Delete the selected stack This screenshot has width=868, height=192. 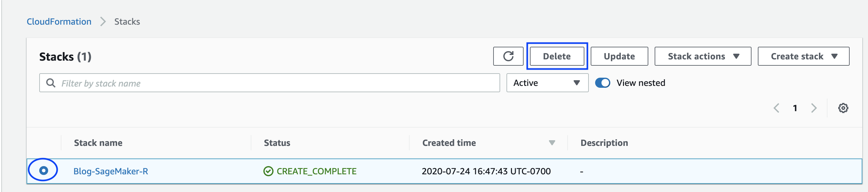coord(557,56)
